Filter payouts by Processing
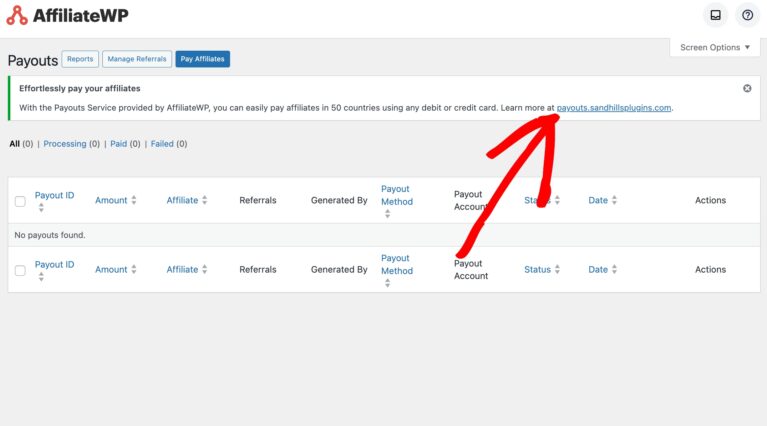The width and height of the screenshot is (767, 426). 65,144
